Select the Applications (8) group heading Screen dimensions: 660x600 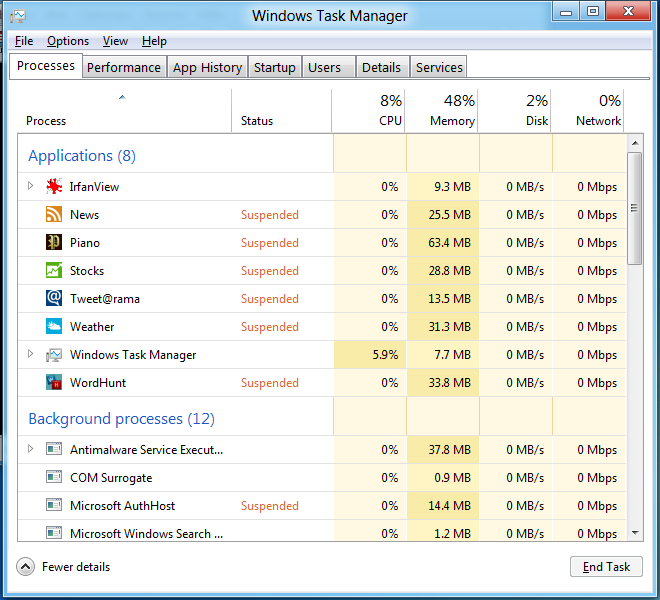coord(82,156)
